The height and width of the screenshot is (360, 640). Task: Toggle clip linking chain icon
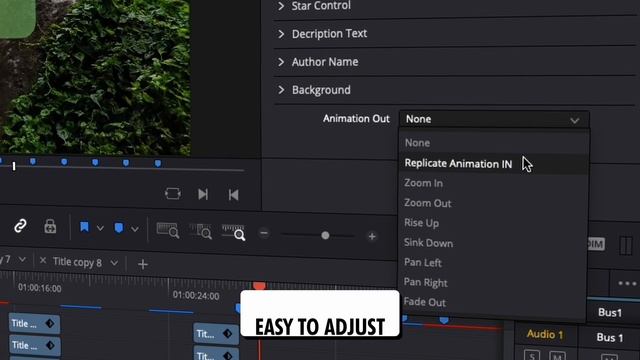point(20,226)
